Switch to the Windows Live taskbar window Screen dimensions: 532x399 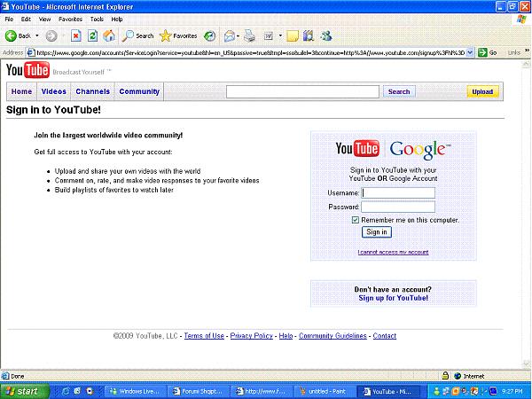(137, 391)
